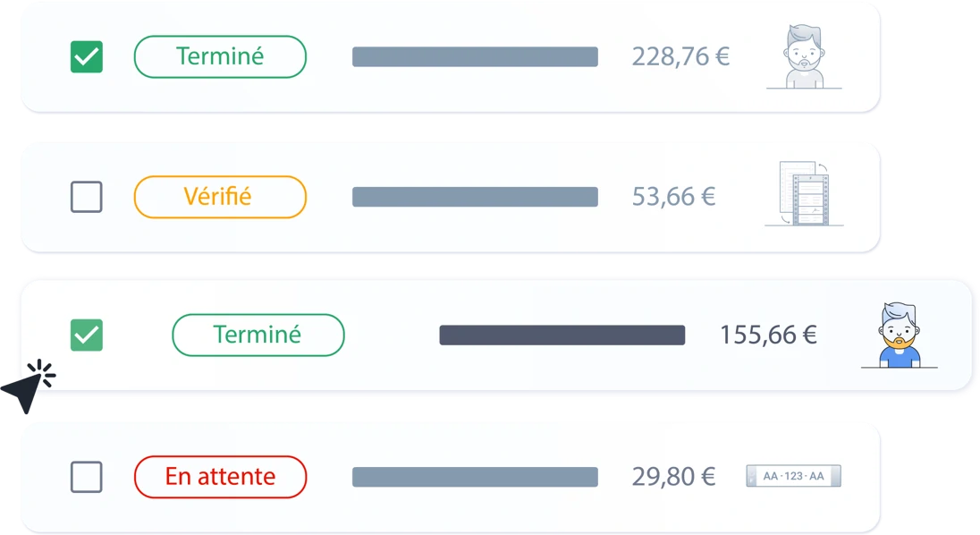Image resolution: width=980 pixels, height=535 pixels.
Task: Open the documents icon on the 53,66 € row
Action: pyautogui.click(x=805, y=193)
